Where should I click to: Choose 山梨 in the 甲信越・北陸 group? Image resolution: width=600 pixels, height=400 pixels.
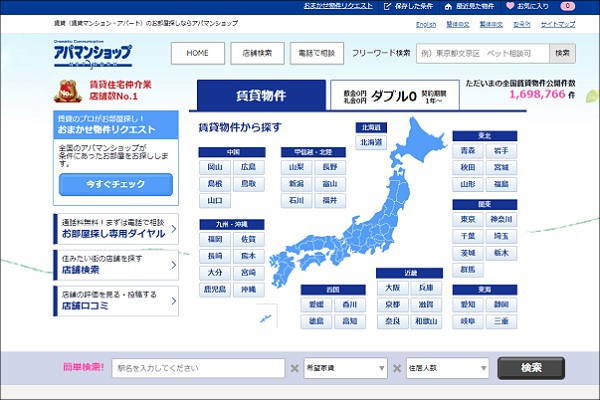pyautogui.click(x=297, y=167)
